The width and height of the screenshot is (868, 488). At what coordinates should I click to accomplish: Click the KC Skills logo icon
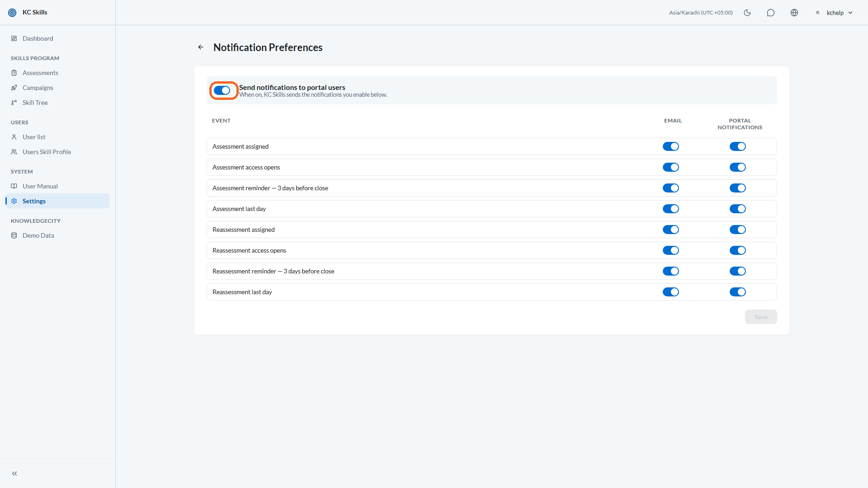click(12, 13)
